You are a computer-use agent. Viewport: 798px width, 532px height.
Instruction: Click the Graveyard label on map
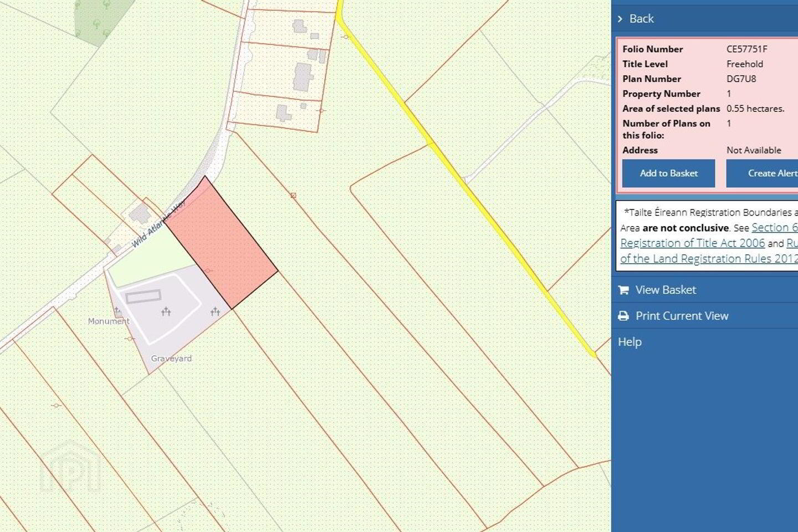[x=171, y=359]
